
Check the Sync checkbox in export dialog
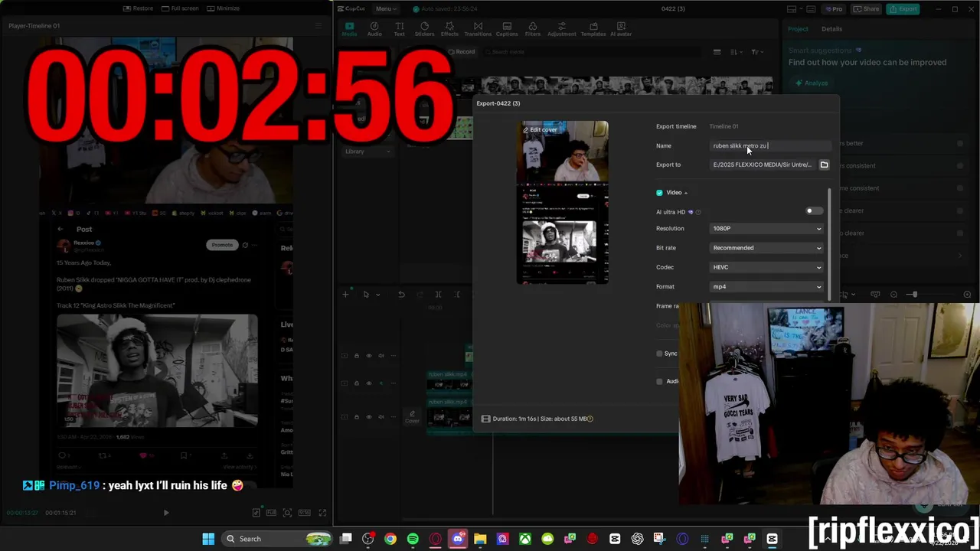tap(659, 354)
